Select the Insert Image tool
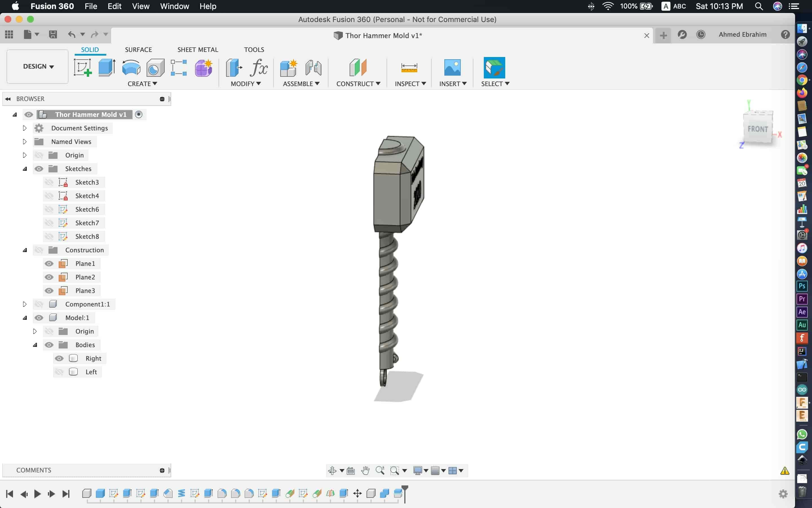 [x=452, y=67]
